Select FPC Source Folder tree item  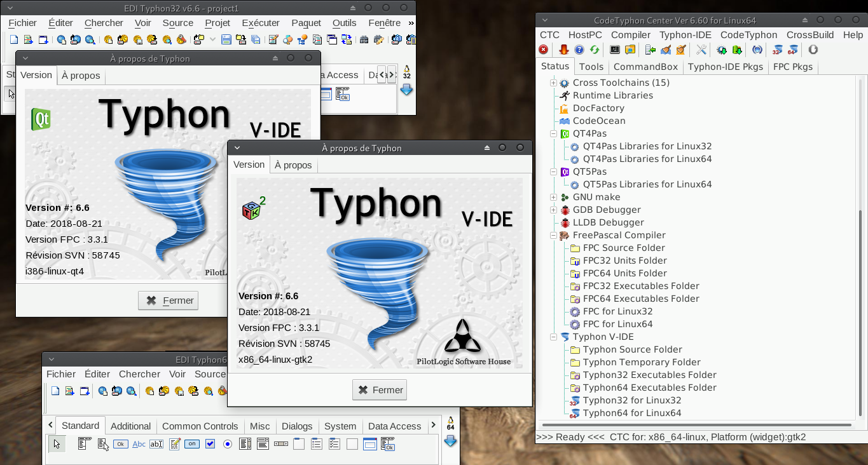click(624, 248)
